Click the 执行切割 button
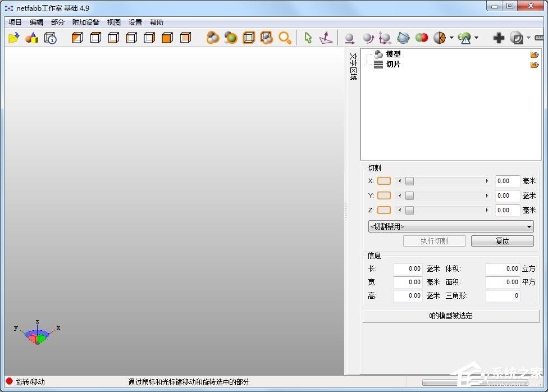Viewport: 548px width, 392px height. tap(434, 240)
